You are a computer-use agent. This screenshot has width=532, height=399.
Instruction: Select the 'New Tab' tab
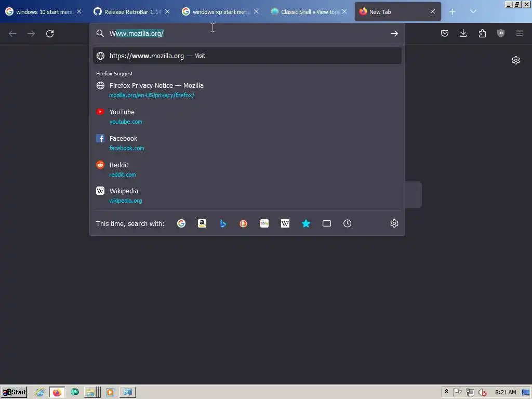(397, 12)
